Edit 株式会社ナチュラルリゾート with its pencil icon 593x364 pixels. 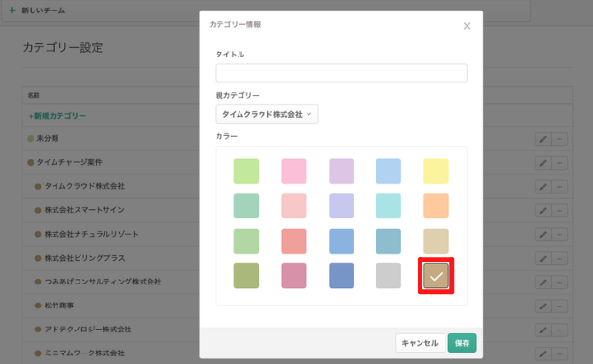point(543,235)
